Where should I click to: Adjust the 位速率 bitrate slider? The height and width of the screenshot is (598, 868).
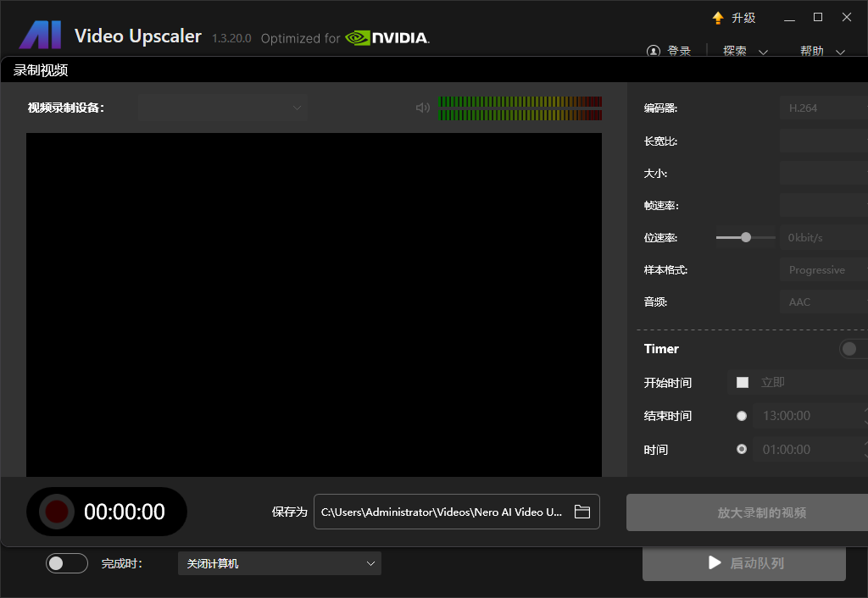[x=746, y=237]
